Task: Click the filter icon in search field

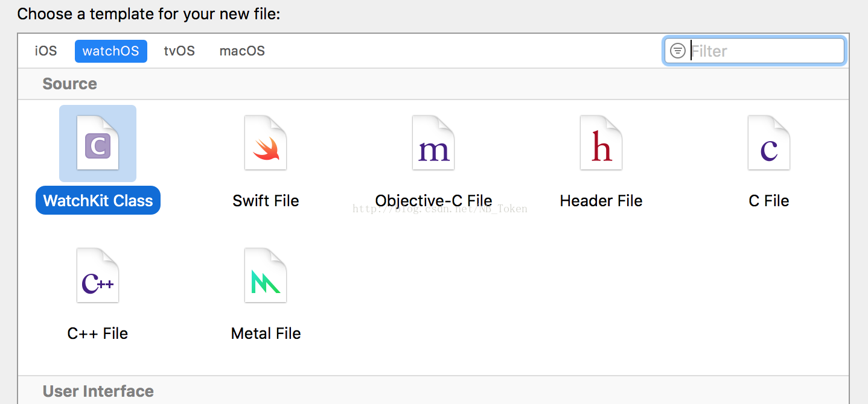Action: (678, 51)
